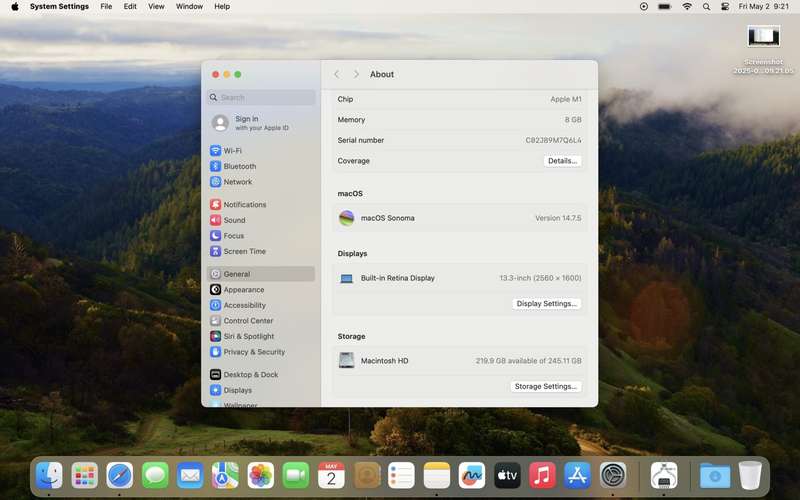800x500 pixels.
Task: Select the serial number C02J89M7Q6L4
Action: (x=553, y=140)
